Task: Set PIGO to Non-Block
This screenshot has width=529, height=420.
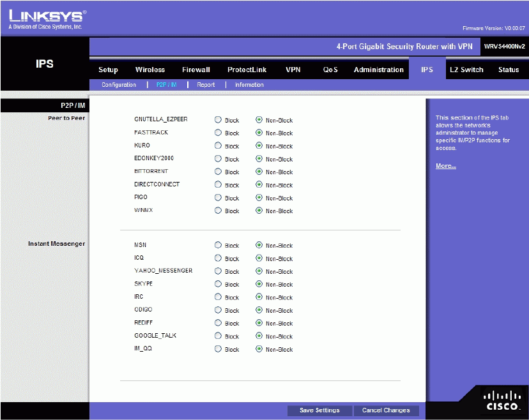Action: [x=259, y=197]
